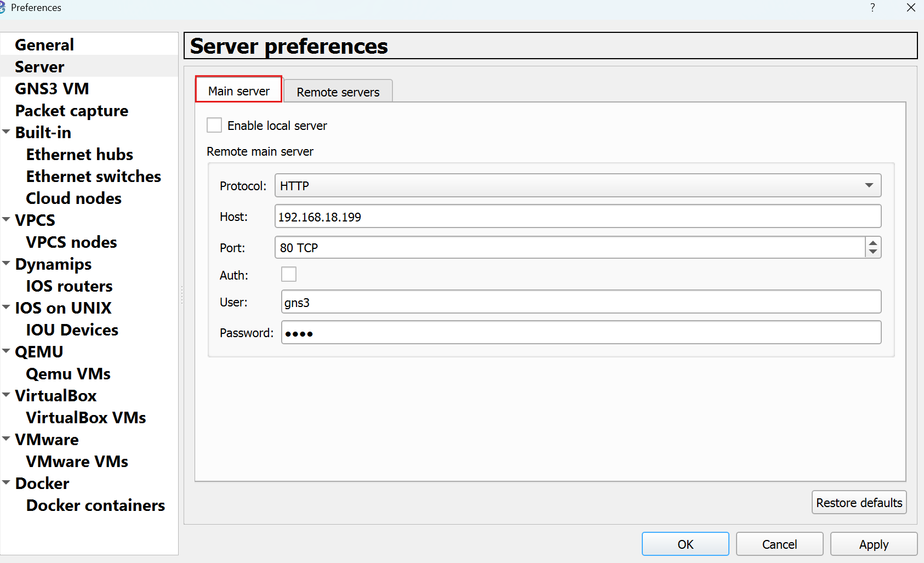Switch to Remote servers tab
This screenshot has height=563, width=924.
(x=338, y=92)
